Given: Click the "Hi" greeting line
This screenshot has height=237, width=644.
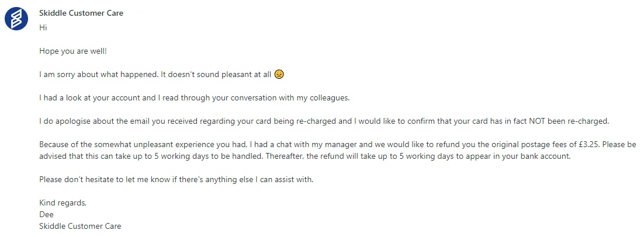Looking at the screenshot, I should point(43,27).
